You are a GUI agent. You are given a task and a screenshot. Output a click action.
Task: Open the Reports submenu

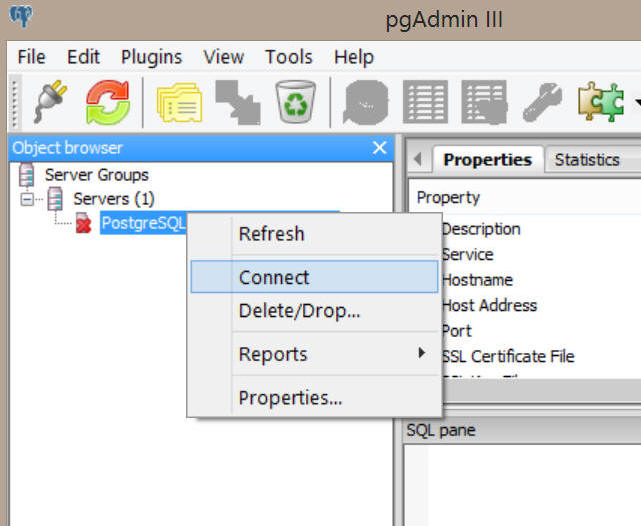tap(314, 354)
